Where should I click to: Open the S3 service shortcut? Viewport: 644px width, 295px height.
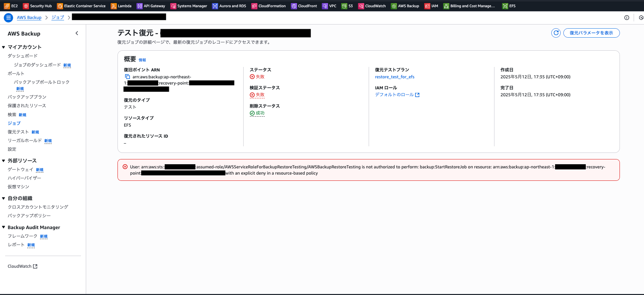[347, 6]
